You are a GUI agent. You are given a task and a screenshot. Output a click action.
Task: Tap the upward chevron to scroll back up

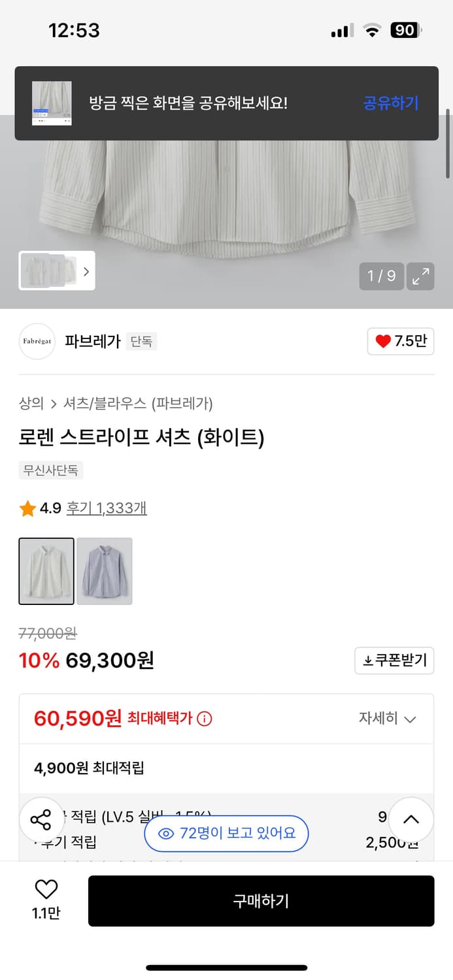tap(411, 819)
